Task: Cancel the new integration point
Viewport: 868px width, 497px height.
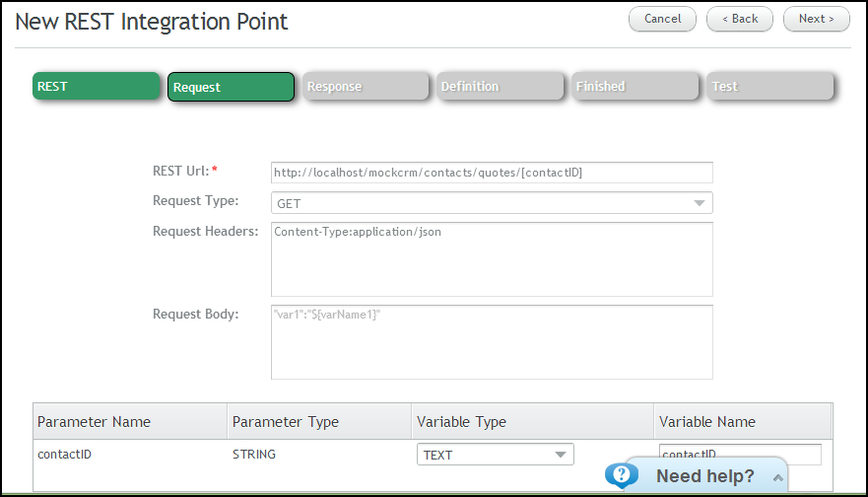Action: [662, 19]
